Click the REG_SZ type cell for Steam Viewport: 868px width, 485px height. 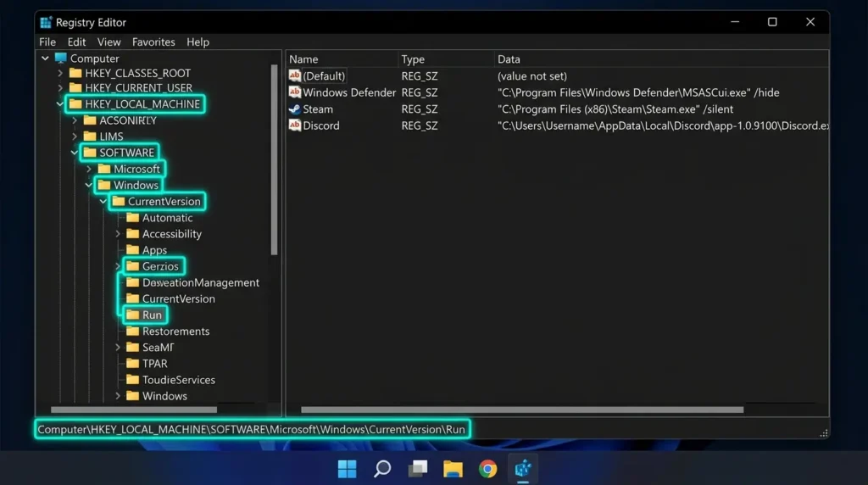[x=420, y=109]
